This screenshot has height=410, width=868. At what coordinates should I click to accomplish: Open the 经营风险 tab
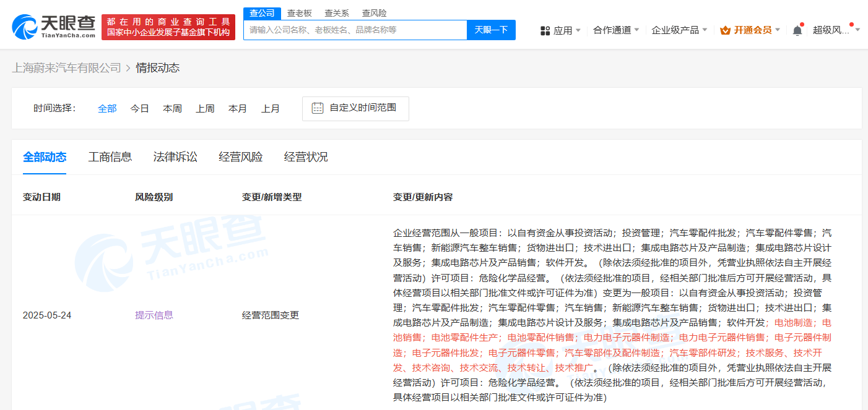pyautogui.click(x=241, y=157)
